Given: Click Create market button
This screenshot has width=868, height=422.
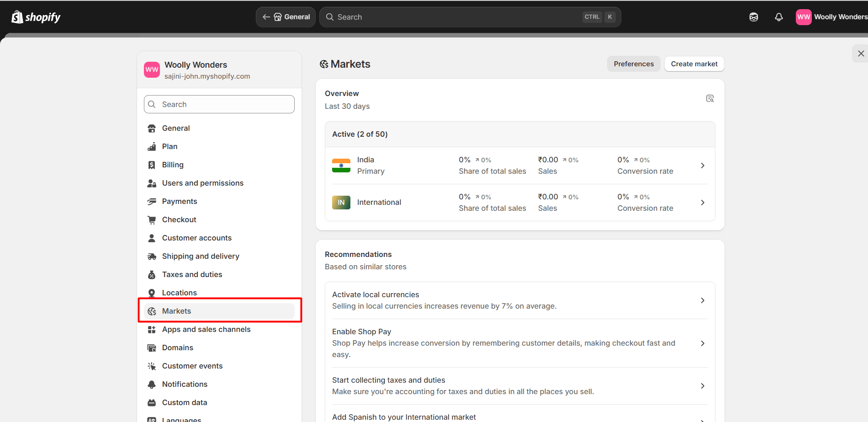Looking at the screenshot, I should 694,64.
